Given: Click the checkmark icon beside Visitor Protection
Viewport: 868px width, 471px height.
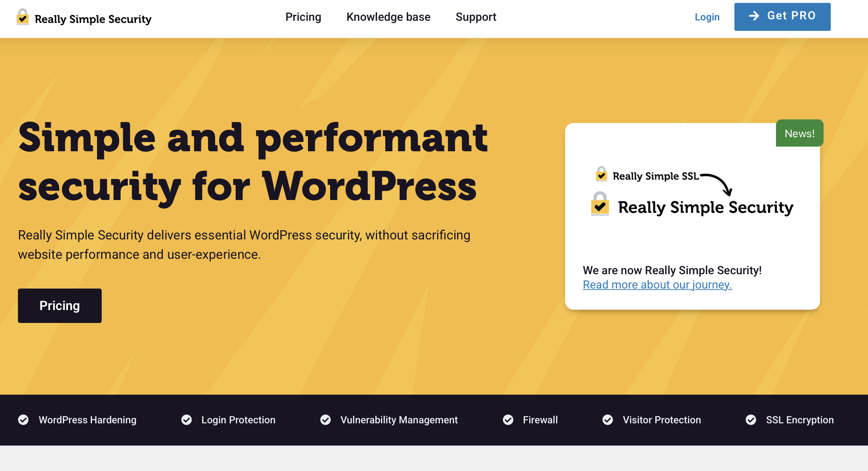Looking at the screenshot, I should [608, 420].
